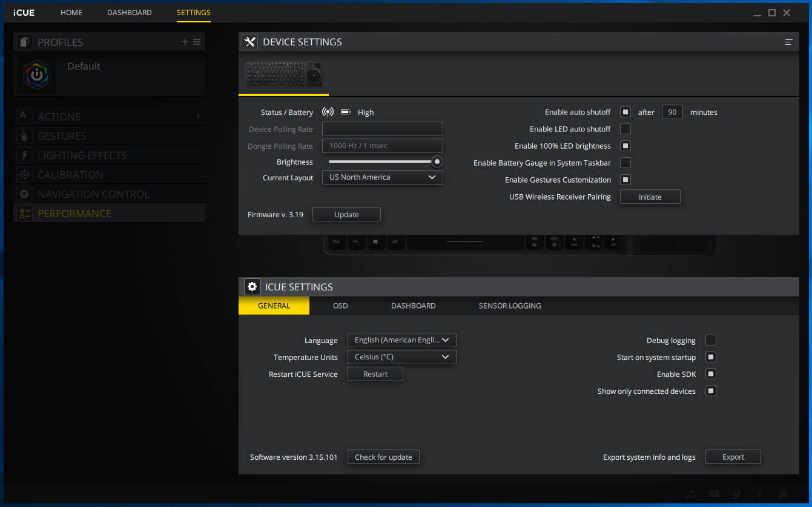
Task: Toggle Start on system startup
Action: coord(711,357)
